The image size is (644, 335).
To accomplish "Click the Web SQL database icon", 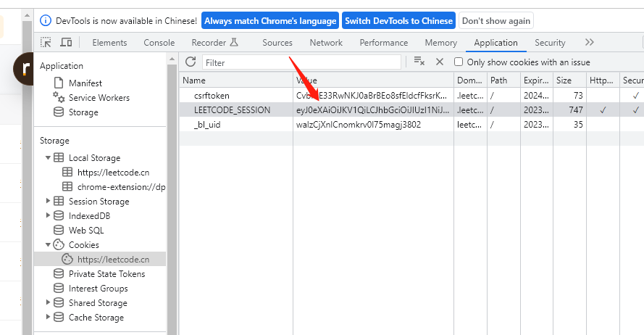I will point(59,230).
